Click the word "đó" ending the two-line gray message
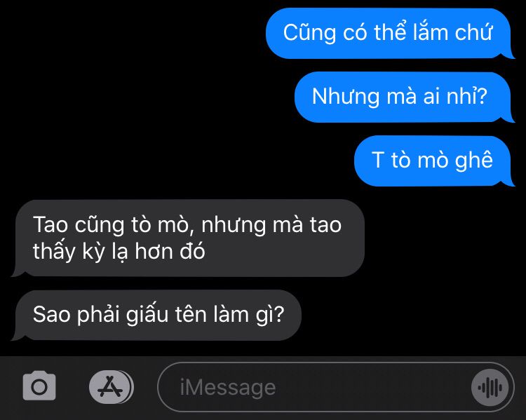 click(x=192, y=250)
